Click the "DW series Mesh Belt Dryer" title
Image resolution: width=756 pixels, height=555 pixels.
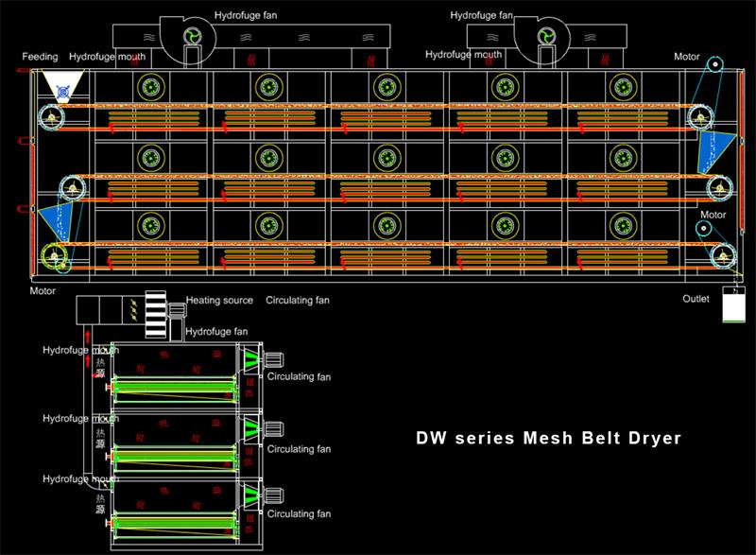[549, 439]
